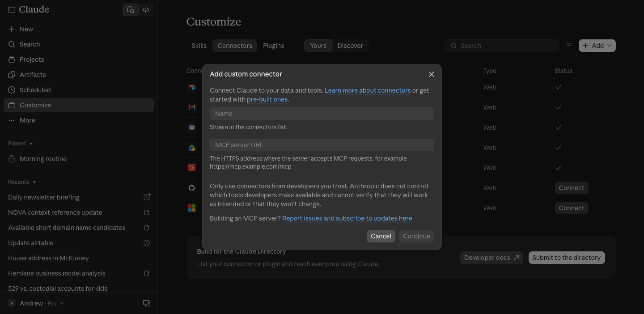Open 529 vs. custodial accounts for kids chat

pyautogui.click(x=58, y=289)
